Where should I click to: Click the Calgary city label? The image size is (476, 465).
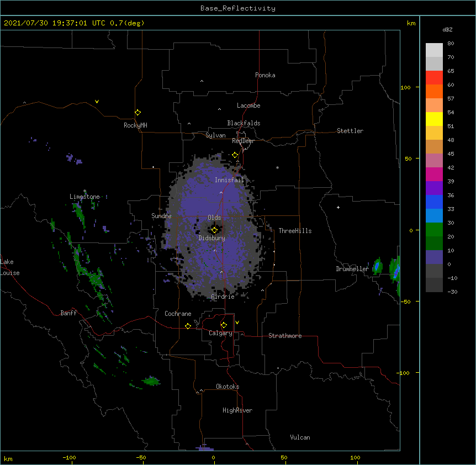[220, 333]
